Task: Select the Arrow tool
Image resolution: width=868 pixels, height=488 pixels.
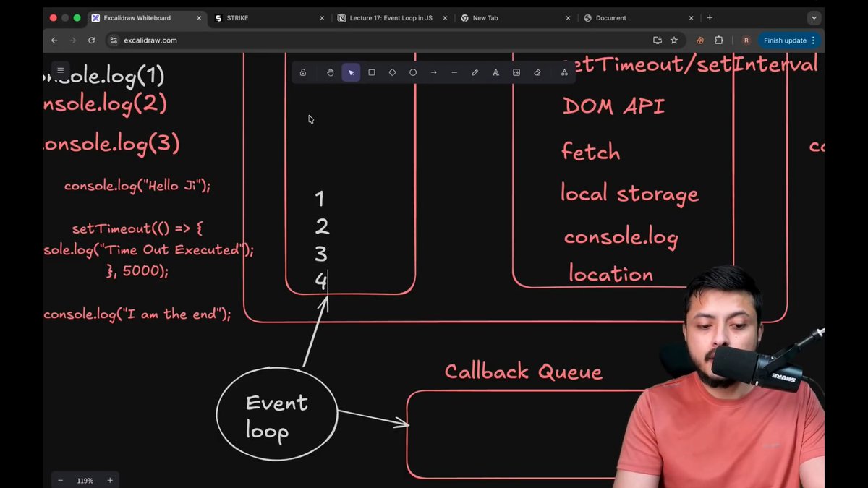Action: [x=433, y=72]
